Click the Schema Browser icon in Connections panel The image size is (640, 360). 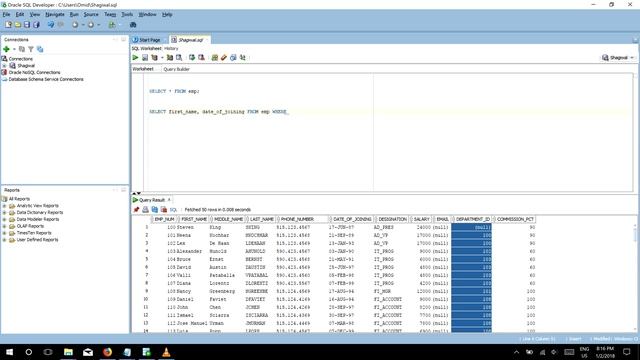[x=40, y=49]
